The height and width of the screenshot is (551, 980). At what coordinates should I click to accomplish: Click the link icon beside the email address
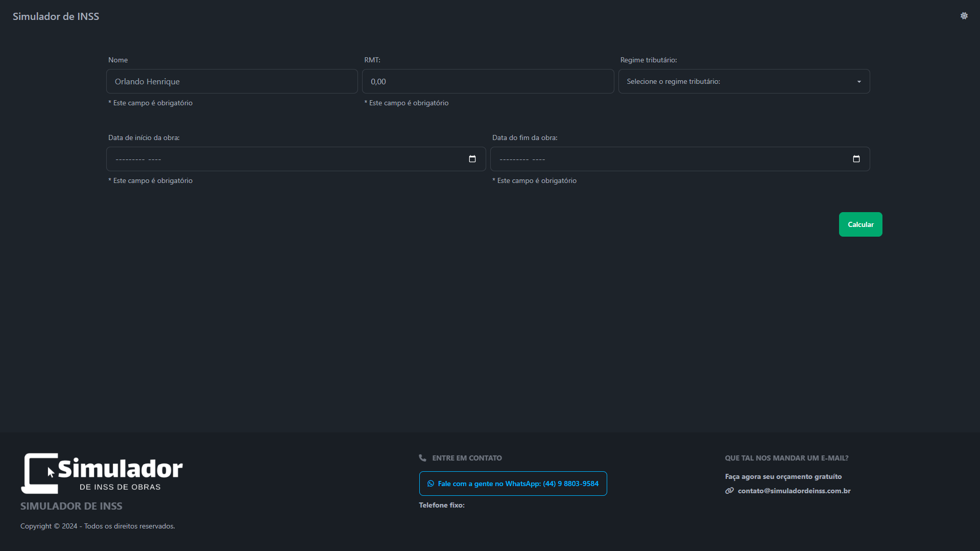pos(729,491)
